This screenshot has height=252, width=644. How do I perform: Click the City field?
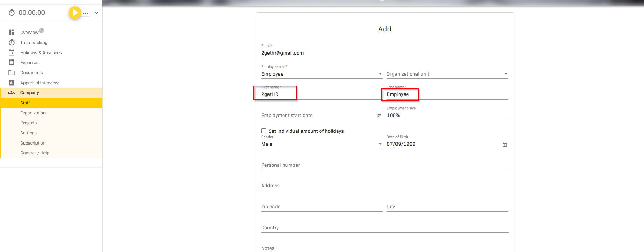447,207
